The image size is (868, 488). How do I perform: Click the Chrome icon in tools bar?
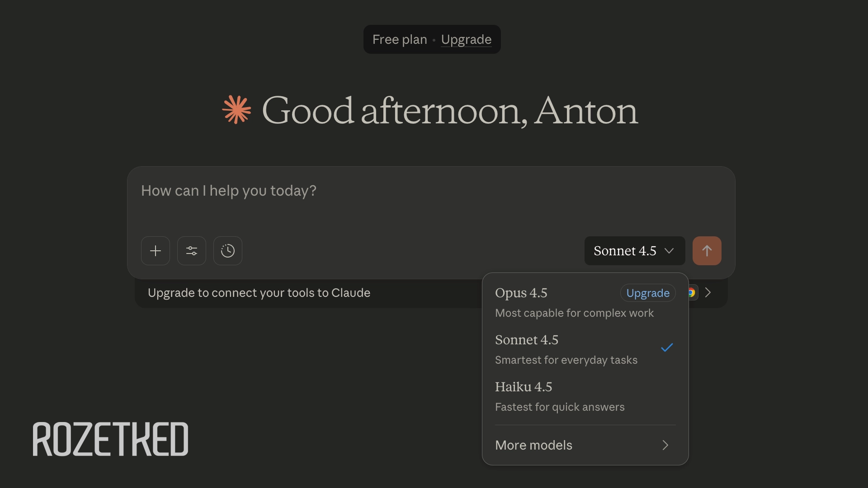(692, 293)
